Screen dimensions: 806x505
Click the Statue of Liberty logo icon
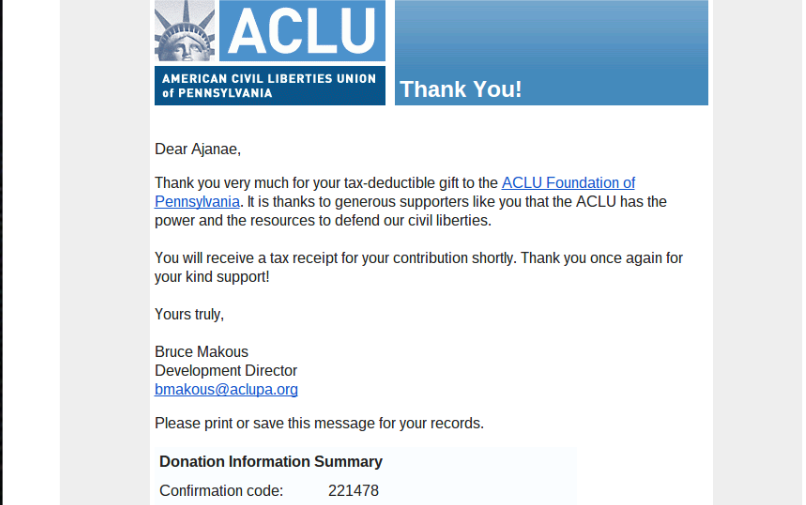point(186,32)
